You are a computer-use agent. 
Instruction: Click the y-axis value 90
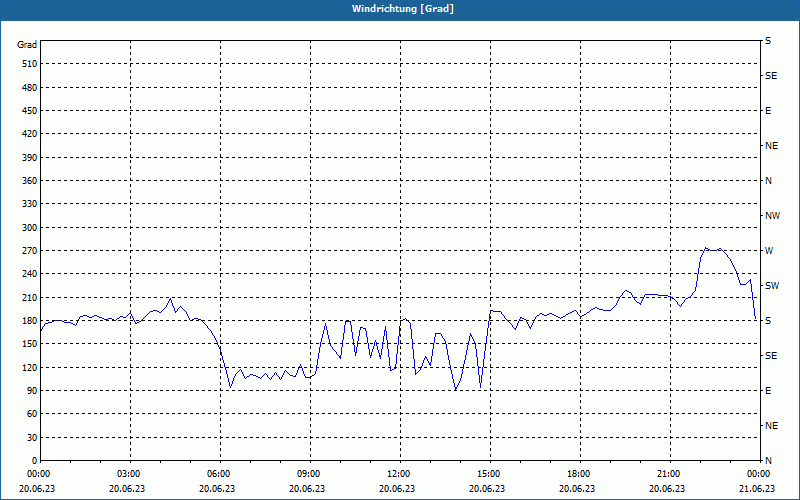pyautogui.click(x=32, y=391)
